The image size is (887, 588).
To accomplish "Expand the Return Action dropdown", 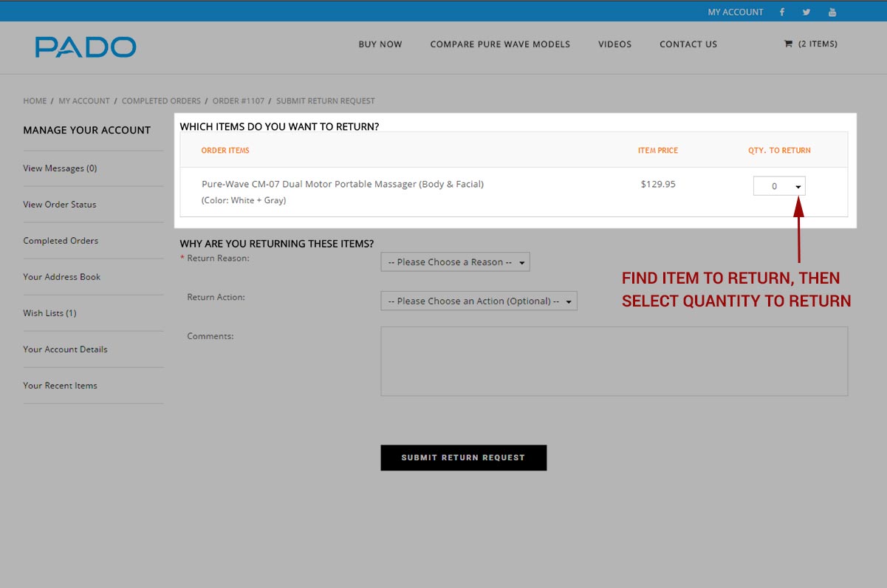I will (x=479, y=301).
